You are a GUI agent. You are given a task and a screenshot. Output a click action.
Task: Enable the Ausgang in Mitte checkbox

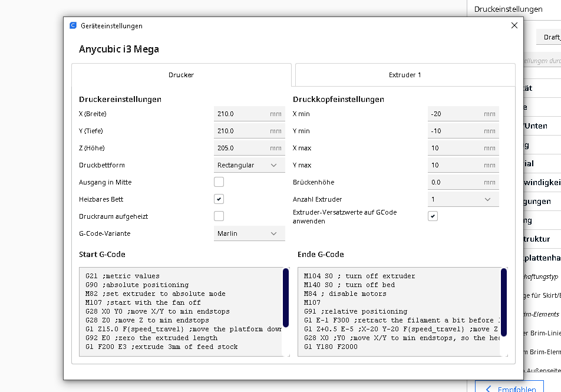219,182
